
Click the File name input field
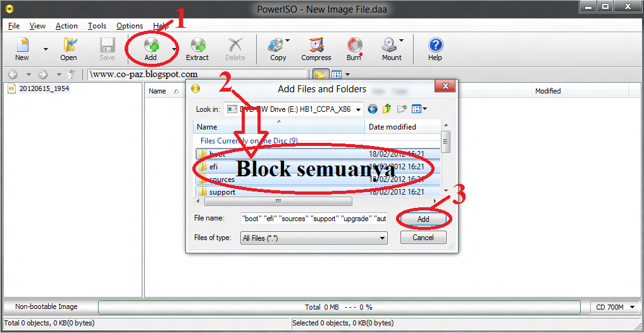click(314, 219)
